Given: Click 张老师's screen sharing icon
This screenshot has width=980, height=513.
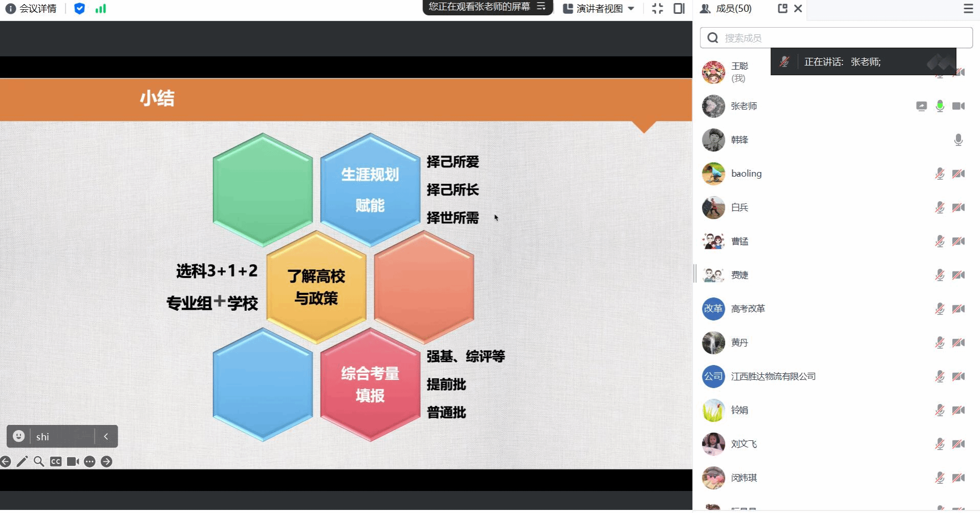Looking at the screenshot, I should click(x=921, y=106).
